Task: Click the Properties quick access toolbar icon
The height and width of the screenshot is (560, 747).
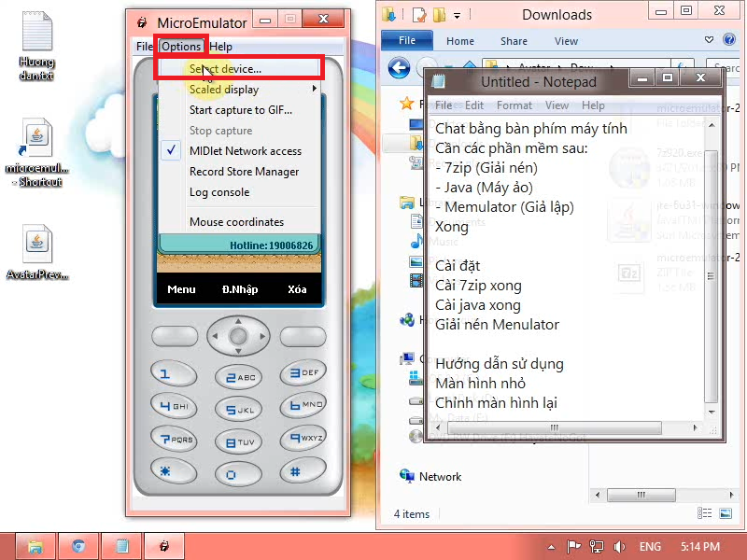Action: 419,15
